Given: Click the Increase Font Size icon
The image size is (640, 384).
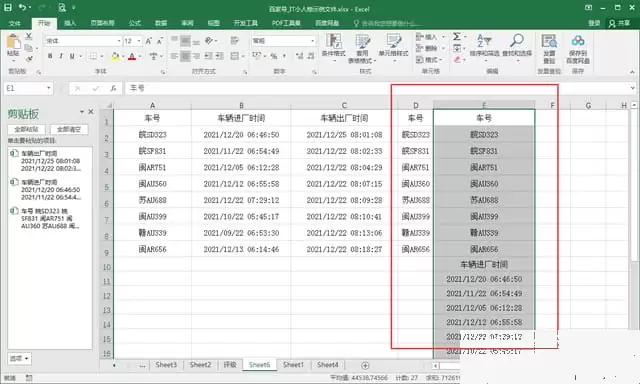Looking at the screenshot, I should click(149, 41).
